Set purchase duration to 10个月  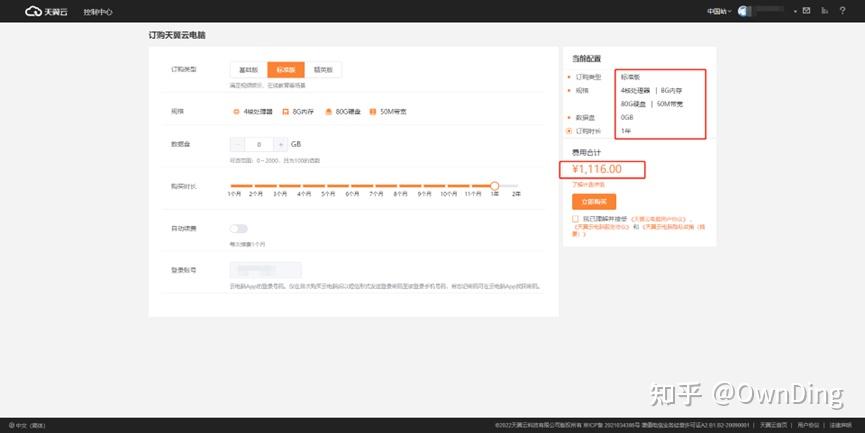coord(448,194)
